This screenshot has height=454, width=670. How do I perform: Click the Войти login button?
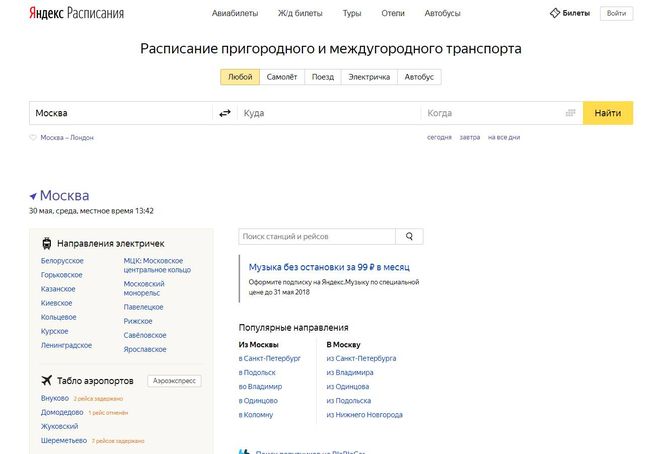[617, 13]
